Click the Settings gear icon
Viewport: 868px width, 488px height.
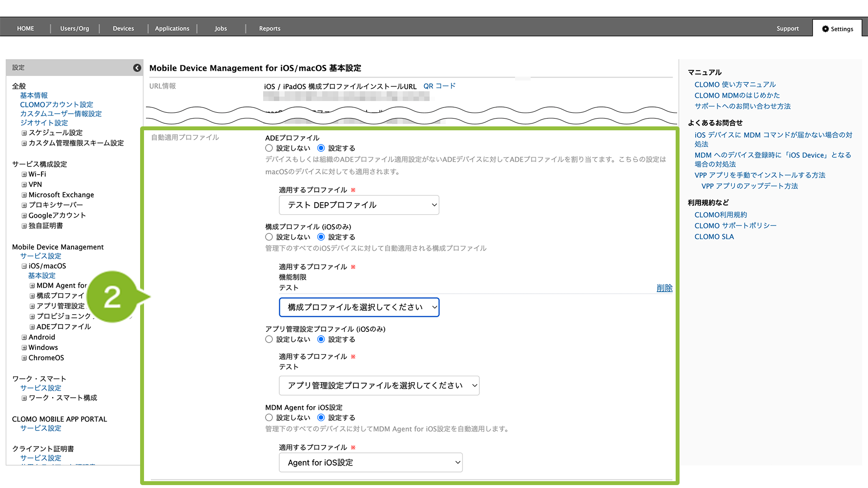(x=826, y=29)
